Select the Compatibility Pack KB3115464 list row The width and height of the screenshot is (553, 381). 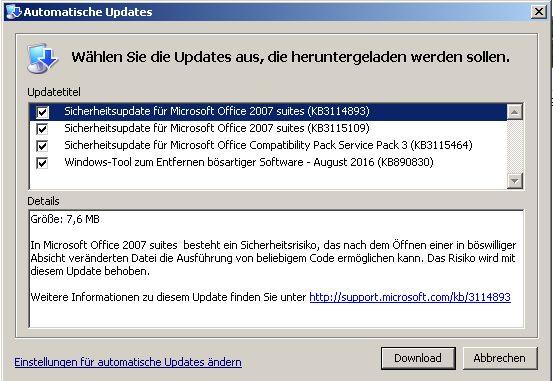[x=268, y=145]
